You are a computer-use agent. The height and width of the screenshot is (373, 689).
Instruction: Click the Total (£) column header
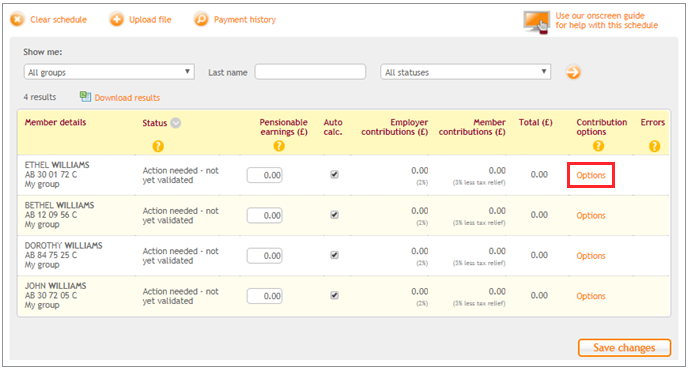coord(535,122)
